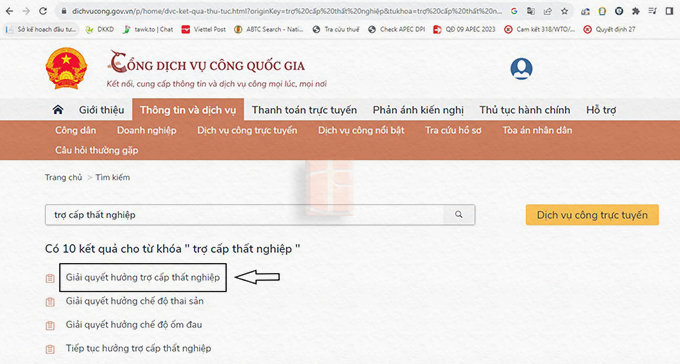Open Tra cứu hồ sơ submenu
The height and width of the screenshot is (364, 680).
click(x=453, y=130)
